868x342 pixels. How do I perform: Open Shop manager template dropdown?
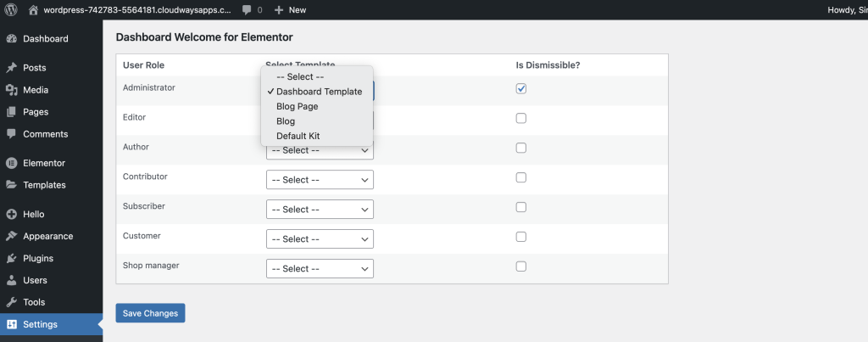coord(320,269)
